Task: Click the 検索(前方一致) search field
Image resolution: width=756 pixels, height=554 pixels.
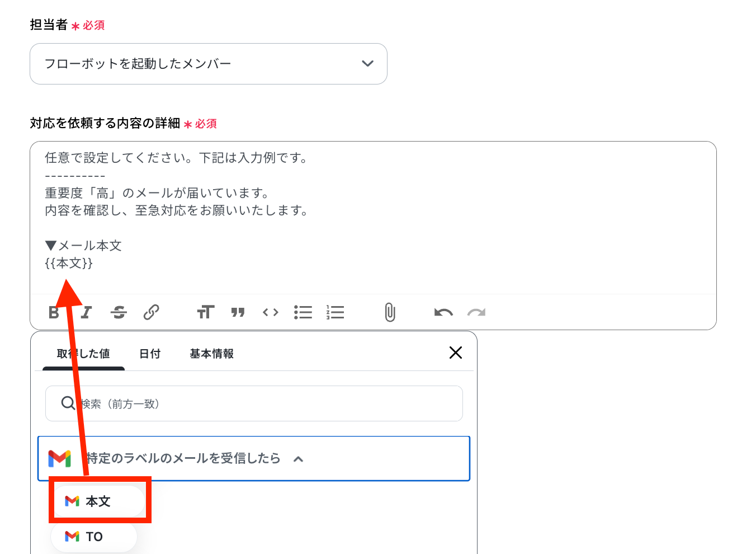Action: 254,403
